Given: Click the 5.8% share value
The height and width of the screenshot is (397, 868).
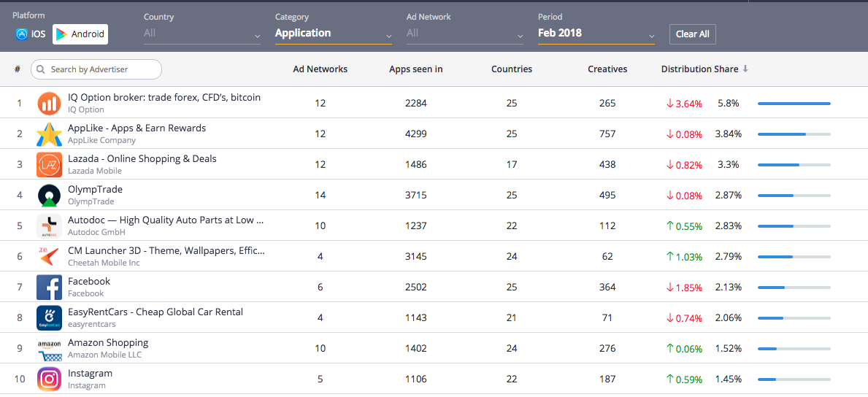Looking at the screenshot, I should pyautogui.click(x=729, y=104).
